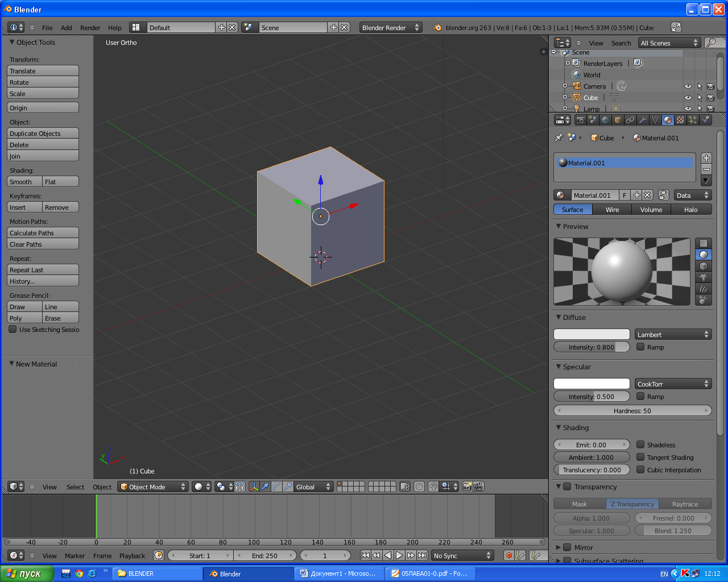This screenshot has height=582, width=728.
Task: Open the Blender Render engine dropdown
Action: click(391, 27)
